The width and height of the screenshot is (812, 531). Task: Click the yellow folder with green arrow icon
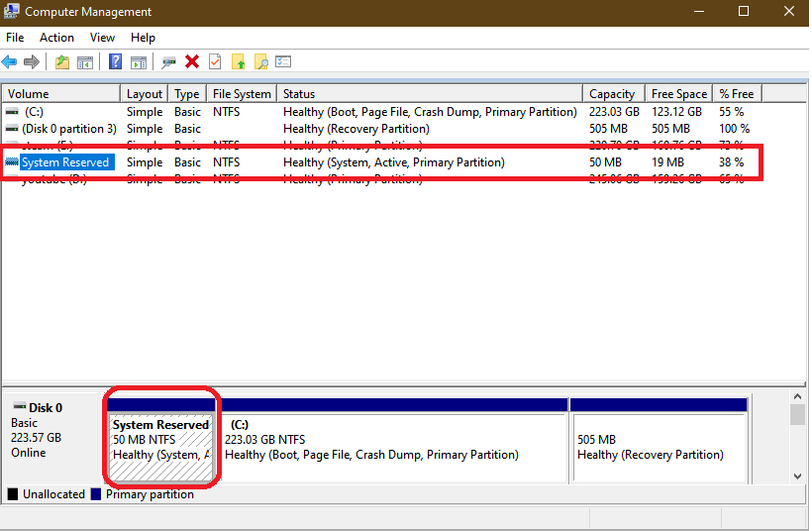click(x=239, y=62)
